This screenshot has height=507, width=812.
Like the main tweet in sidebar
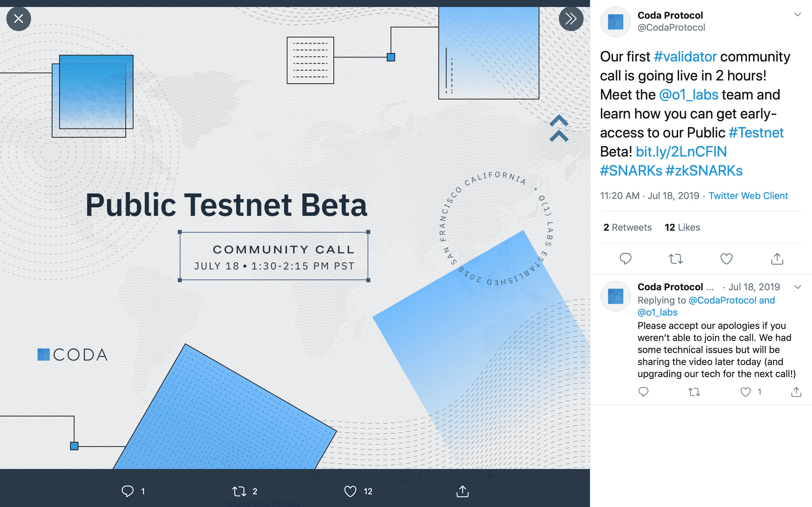[x=726, y=259]
